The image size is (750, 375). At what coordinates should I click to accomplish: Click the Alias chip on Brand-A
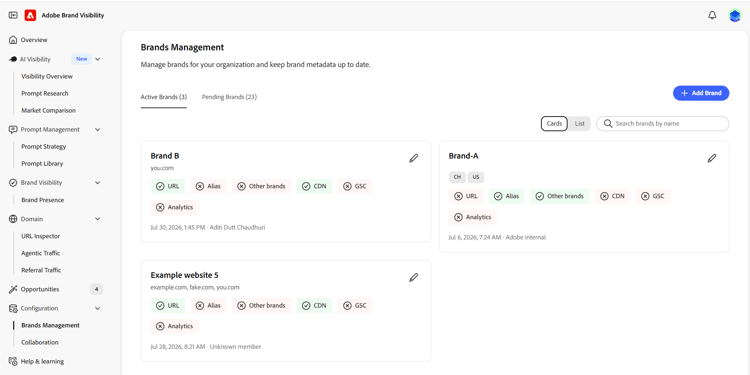tap(507, 196)
